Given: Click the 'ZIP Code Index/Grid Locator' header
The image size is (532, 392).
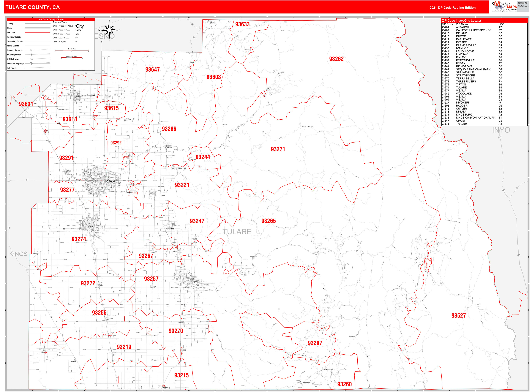Looking at the screenshot, I should 461,21.
